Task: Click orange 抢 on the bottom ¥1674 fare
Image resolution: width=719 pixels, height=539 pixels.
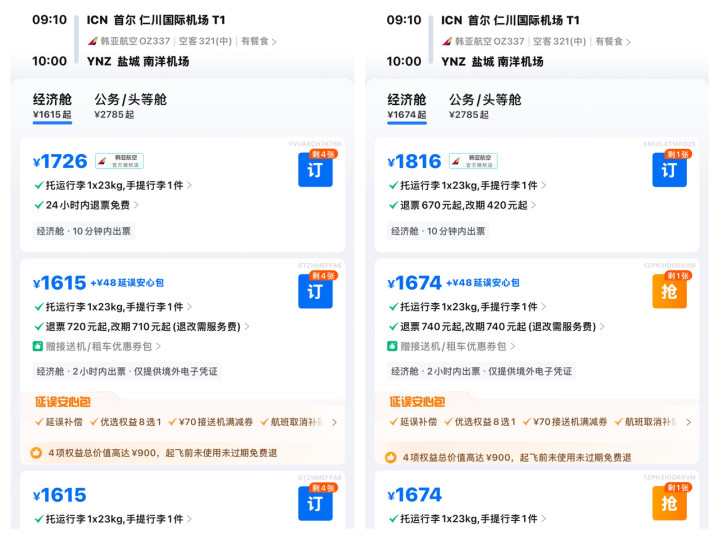Action: (x=669, y=503)
